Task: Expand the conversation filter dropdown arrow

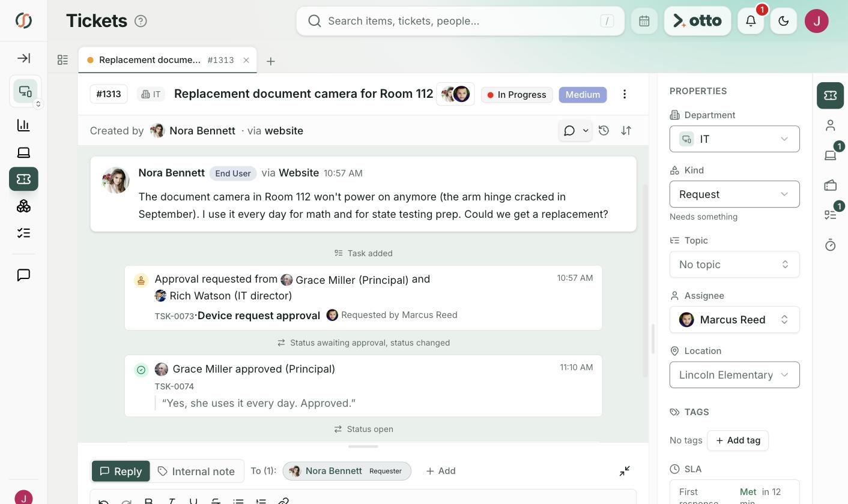Action: [x=586, y=130]
